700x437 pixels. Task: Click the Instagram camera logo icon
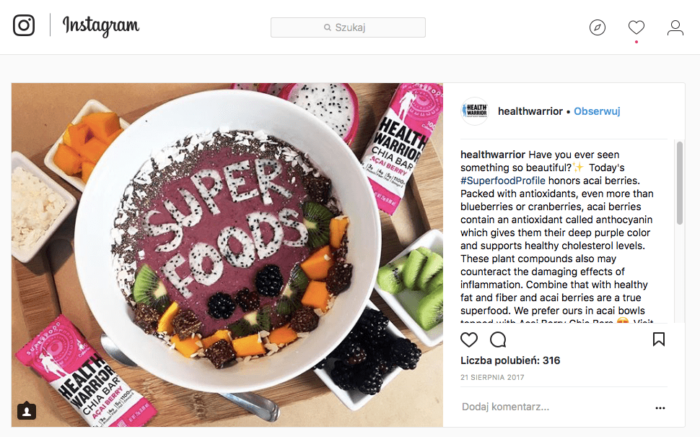[24, 25]
